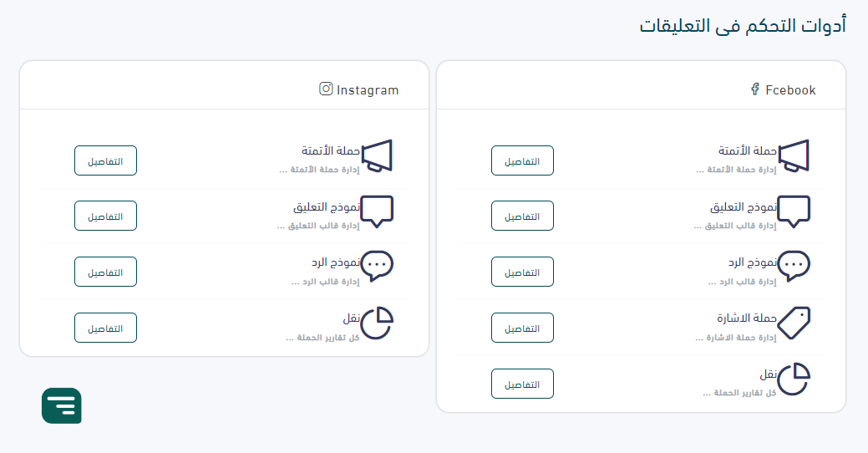Open التفاصيل for Instagram حملة الأتمتة
This screenshot has width=868, height=453.
point(105,160)
